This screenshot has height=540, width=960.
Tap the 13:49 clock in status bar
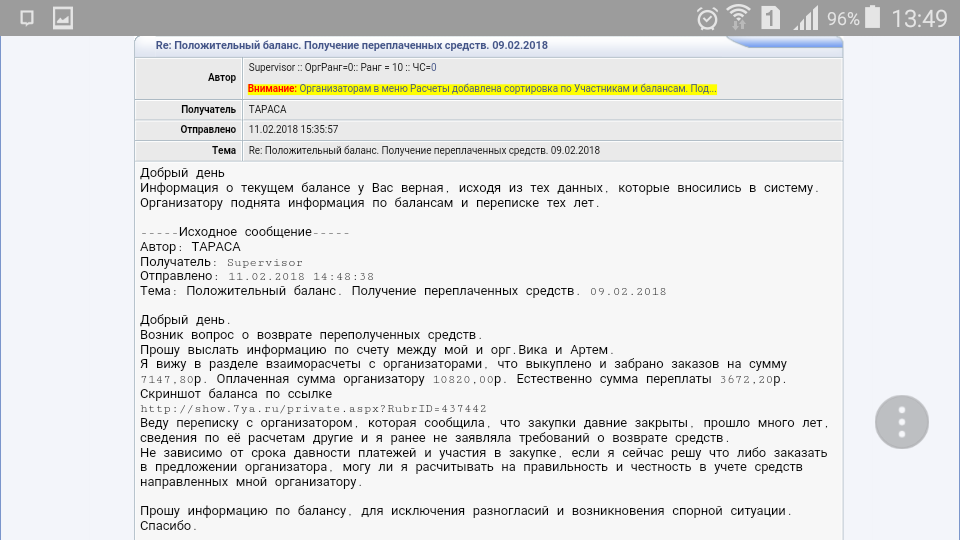click(x=918, y=18)
